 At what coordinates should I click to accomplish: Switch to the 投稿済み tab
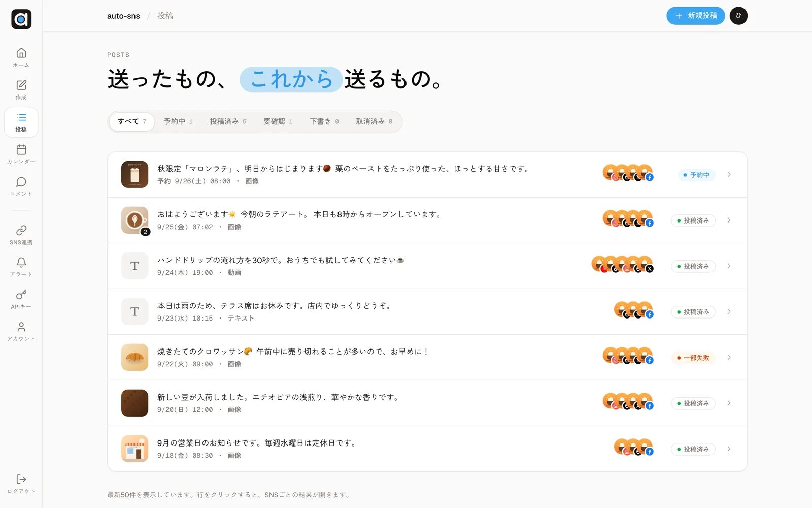tap(228, 121)
